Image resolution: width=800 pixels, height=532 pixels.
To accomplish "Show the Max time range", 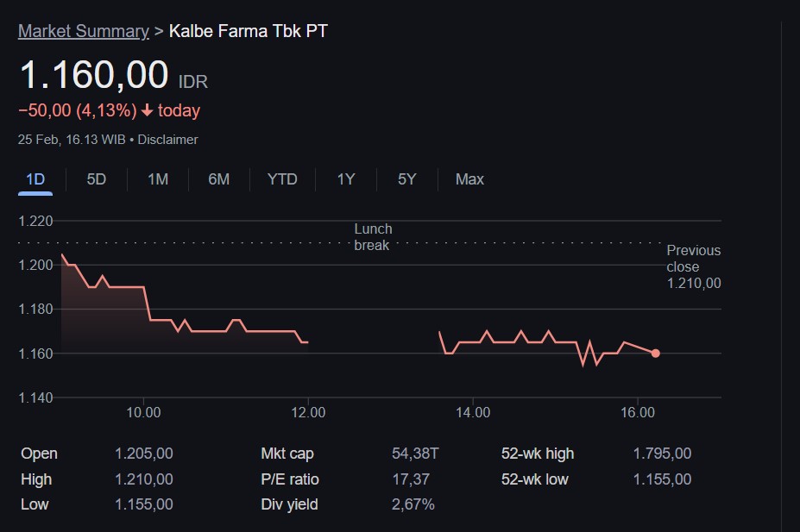I will (469, 179).
